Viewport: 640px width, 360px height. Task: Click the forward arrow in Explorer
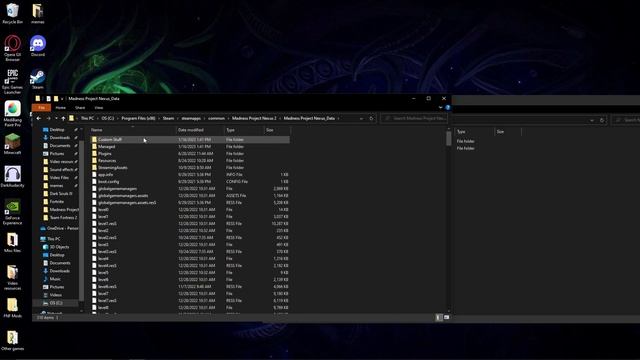(48, 118)
